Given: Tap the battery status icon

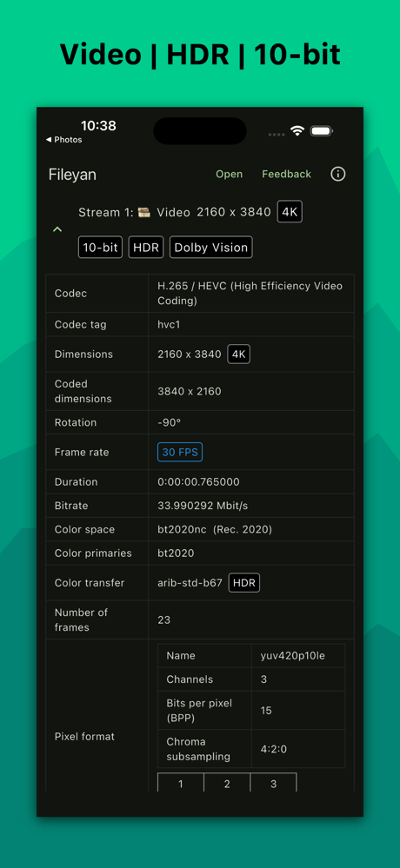Looking at the screenshot, I should 322,131.
